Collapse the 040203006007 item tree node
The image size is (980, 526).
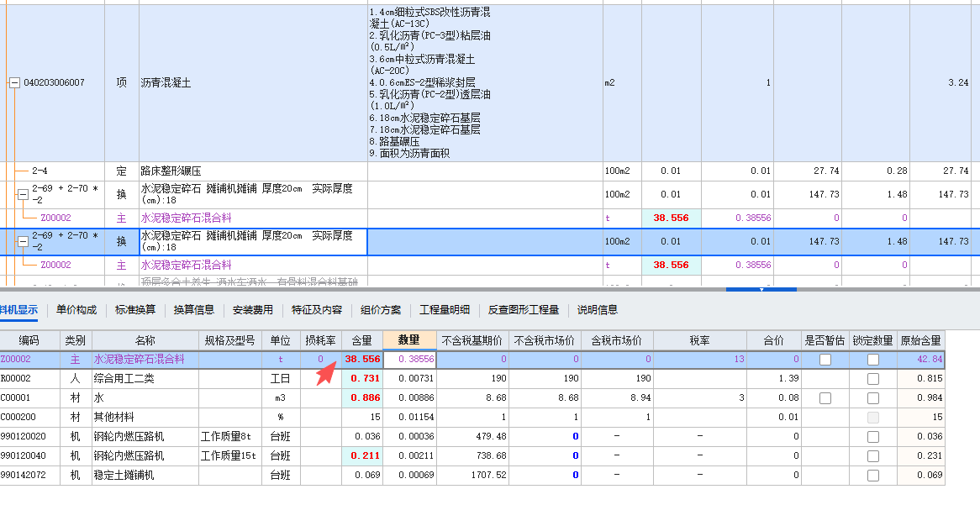click(x=14, y=82)
